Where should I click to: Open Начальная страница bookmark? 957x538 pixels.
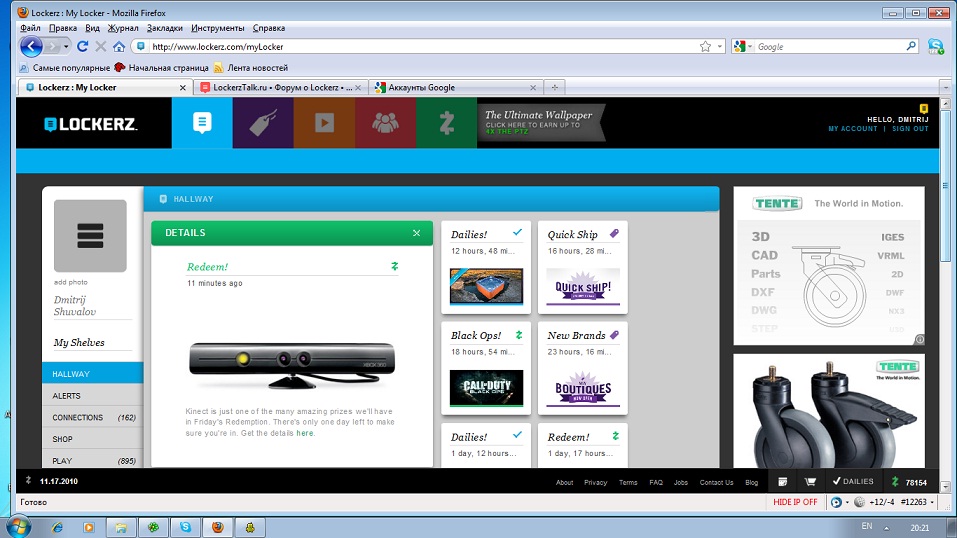pos(162,68)
